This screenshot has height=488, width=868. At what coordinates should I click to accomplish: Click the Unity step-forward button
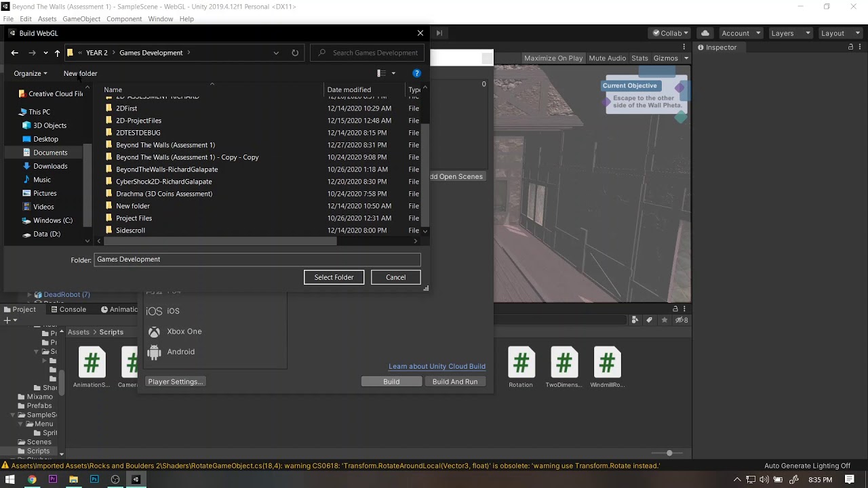coord(439,33)
